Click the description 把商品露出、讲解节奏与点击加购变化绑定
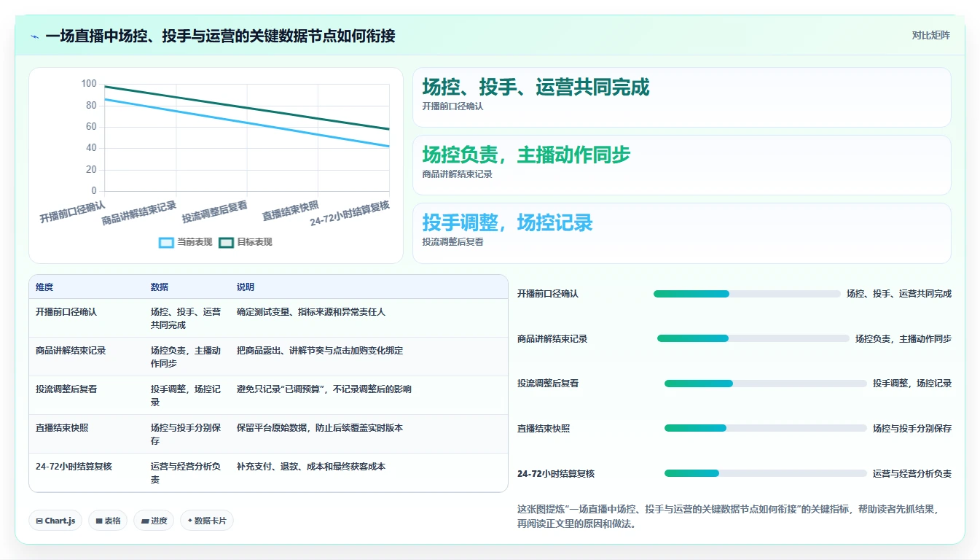 click(x=320, y=351)
